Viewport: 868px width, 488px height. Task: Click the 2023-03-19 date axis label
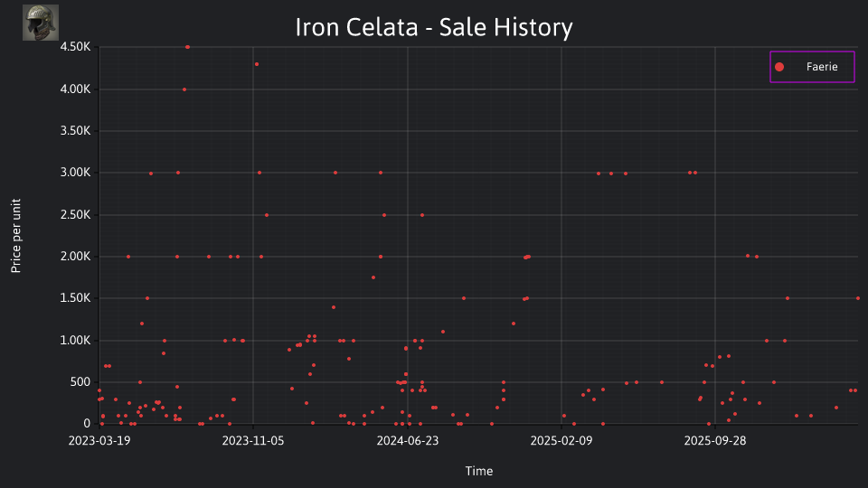99,440
